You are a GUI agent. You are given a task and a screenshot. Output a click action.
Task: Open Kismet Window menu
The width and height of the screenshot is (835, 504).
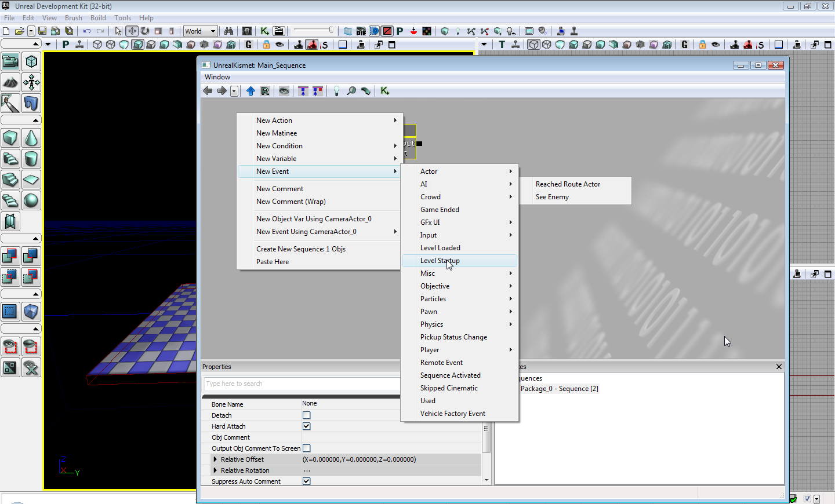[217, 77]
